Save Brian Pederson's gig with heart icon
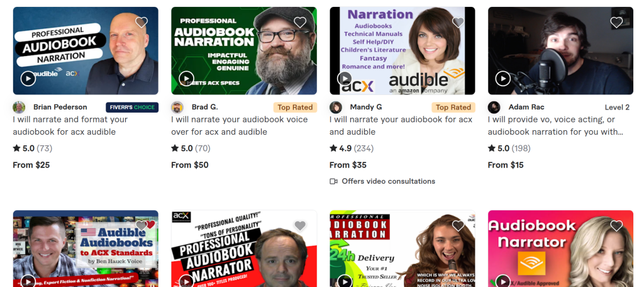Viewport: 644px width, 287px height. click(x=142, y=22)
